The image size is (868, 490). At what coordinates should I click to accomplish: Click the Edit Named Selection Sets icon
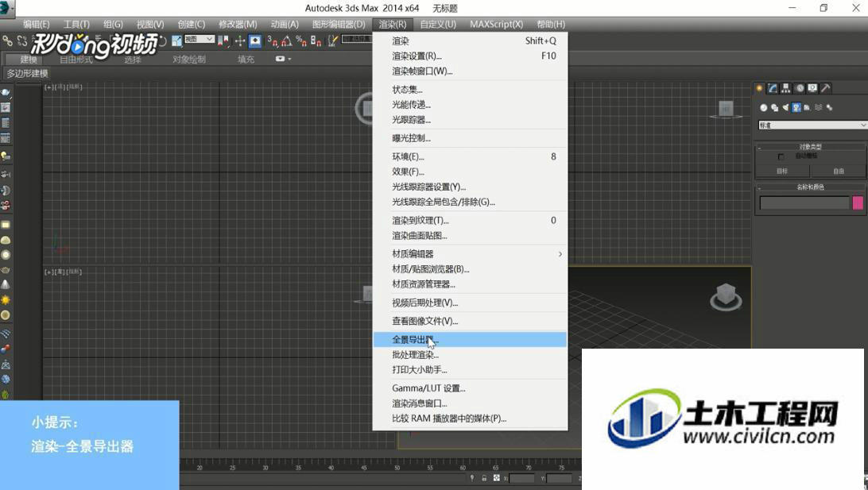(333, 41)
